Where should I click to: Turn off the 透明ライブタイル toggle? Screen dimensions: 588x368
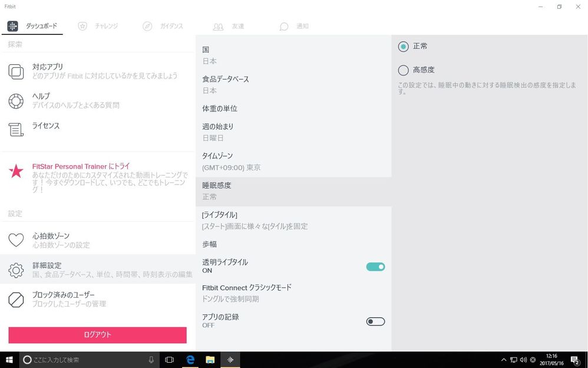[x=375, y=267]
